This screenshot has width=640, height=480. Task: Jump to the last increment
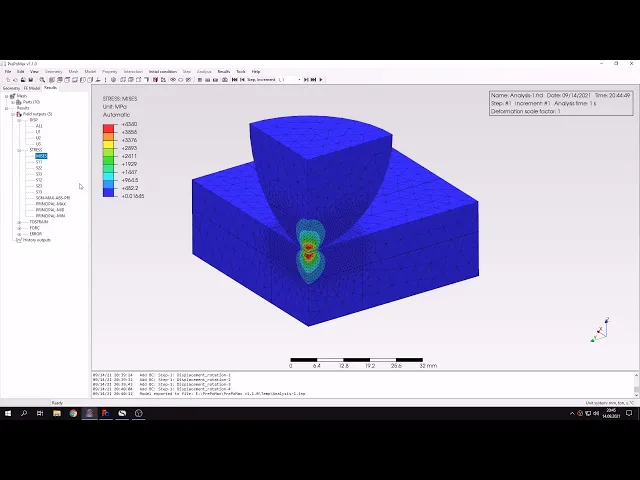point(313,80)
